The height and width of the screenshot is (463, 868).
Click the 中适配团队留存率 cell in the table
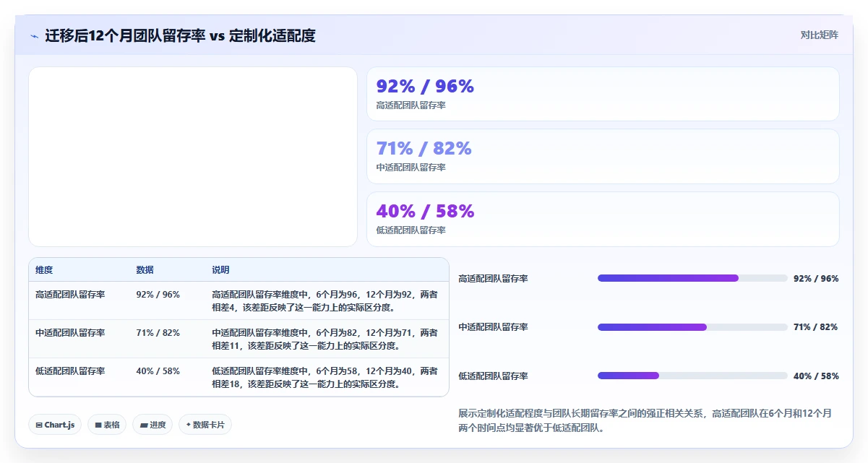[70, 333]
